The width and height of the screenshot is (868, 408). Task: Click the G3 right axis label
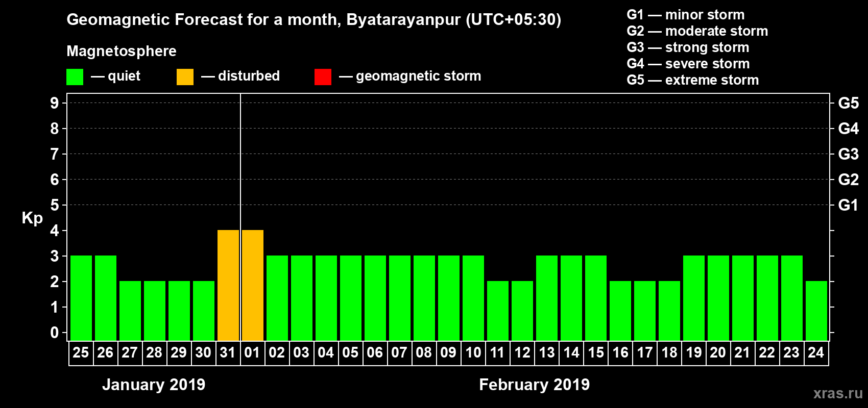849,154
